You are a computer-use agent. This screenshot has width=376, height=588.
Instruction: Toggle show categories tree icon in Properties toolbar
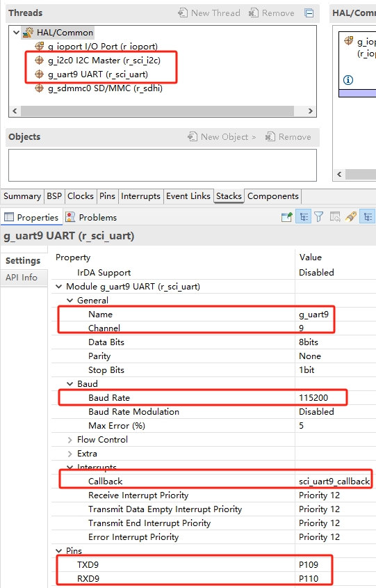tap(303, 216)
